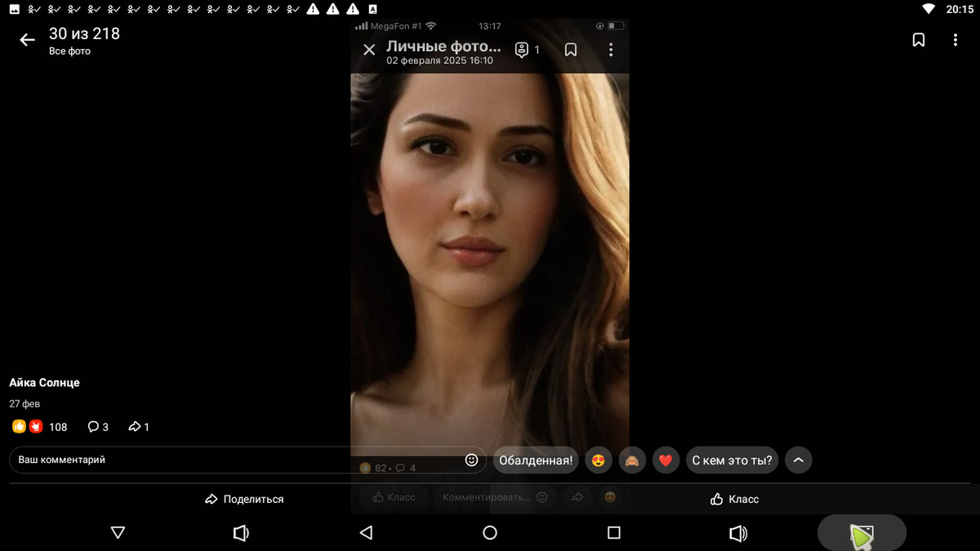Tap the share arrow icon showing 1
The image size is (980, 551).
pyautogui.click(x=140, y=427)
